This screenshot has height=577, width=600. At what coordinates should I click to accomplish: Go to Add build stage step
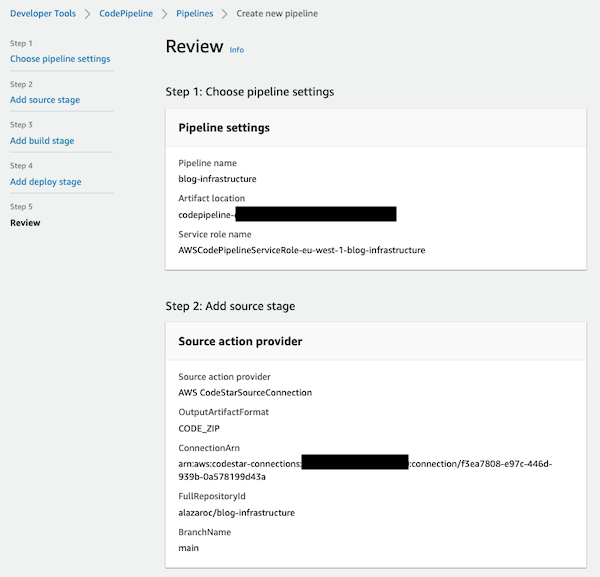pyautogui.click(x=42, y=140)
